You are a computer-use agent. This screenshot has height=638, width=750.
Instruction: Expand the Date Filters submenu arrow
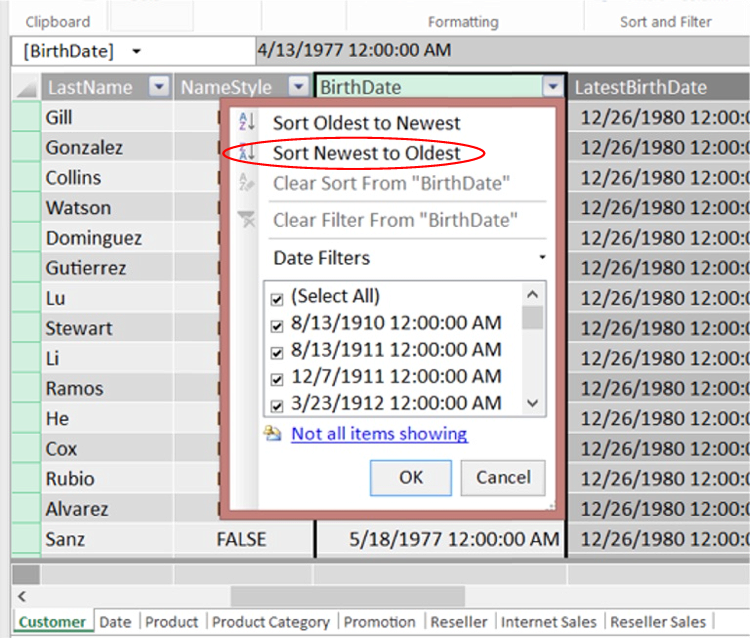point(542,257)
